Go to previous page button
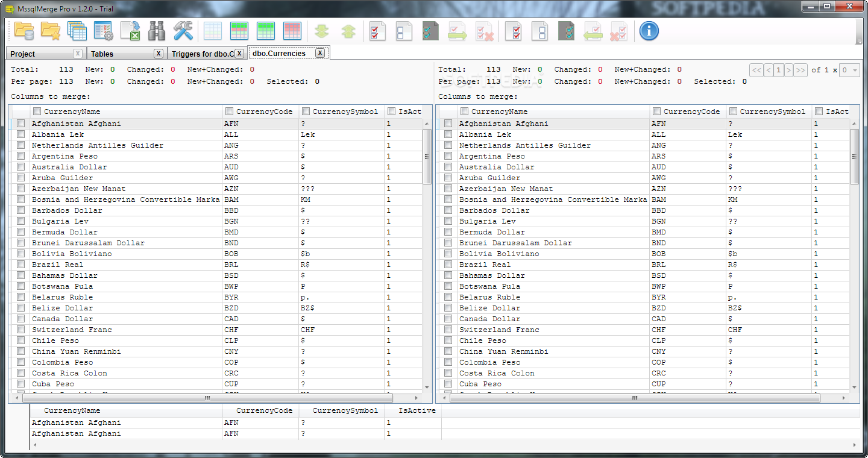The image size is (868, 458). point(769,70)
